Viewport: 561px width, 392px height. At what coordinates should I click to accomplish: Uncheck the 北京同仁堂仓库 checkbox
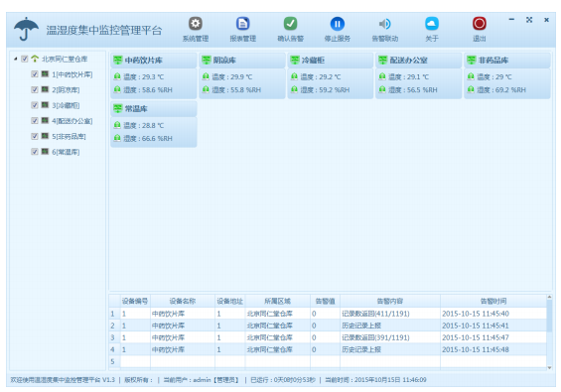[x=25, y=59]
